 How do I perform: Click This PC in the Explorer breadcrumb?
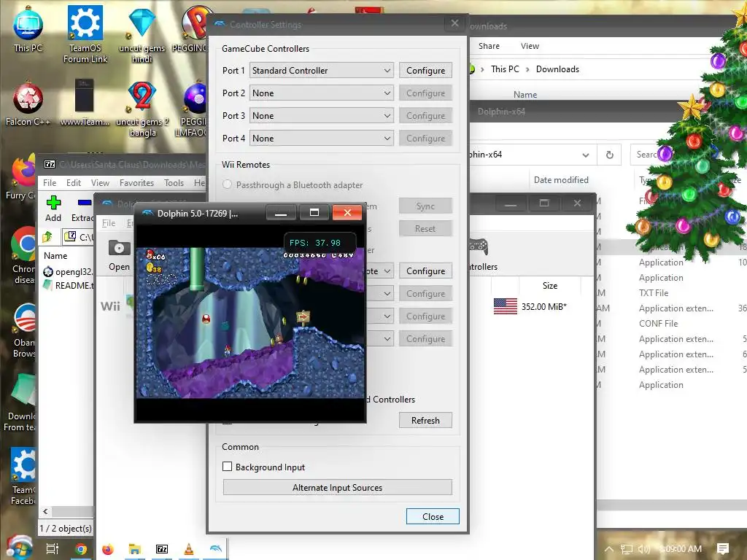(x=505, y=69)
